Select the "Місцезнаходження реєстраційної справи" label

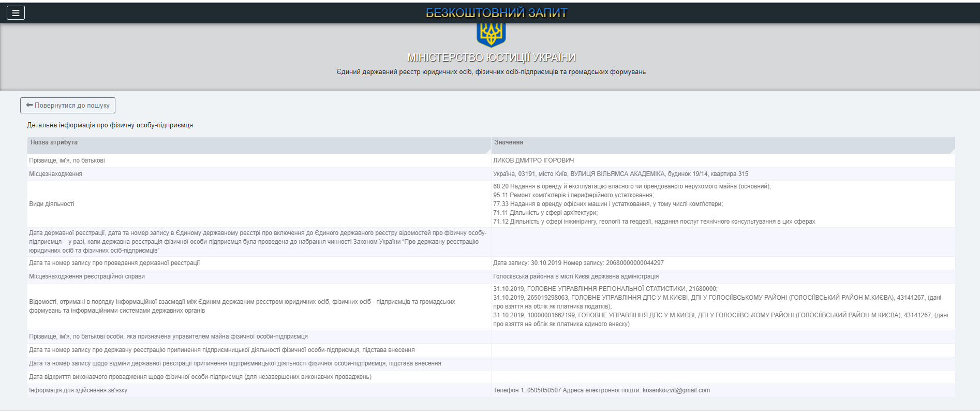coord(87,276)
